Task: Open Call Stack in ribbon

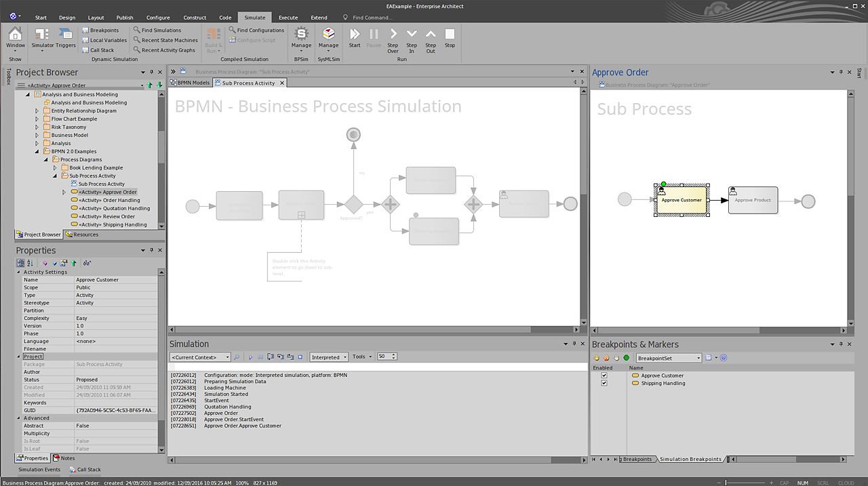Action: (98, 50)
